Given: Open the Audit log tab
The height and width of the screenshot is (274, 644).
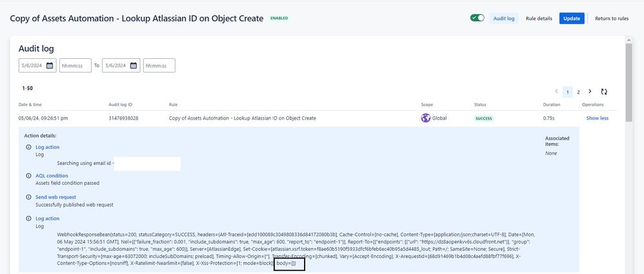Looking at the screenshot, I should [x=503, y=19].
